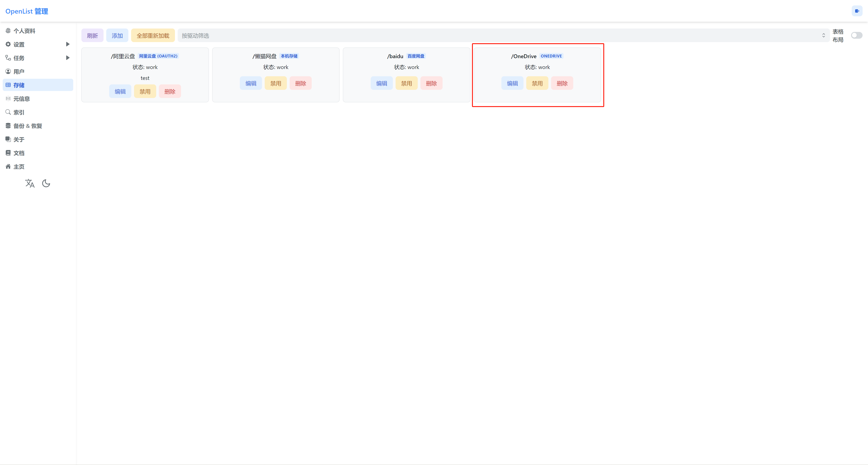Screen dimensions: 868x465
Task: Click the house icon beside 主页
Action: coord(8,166)
